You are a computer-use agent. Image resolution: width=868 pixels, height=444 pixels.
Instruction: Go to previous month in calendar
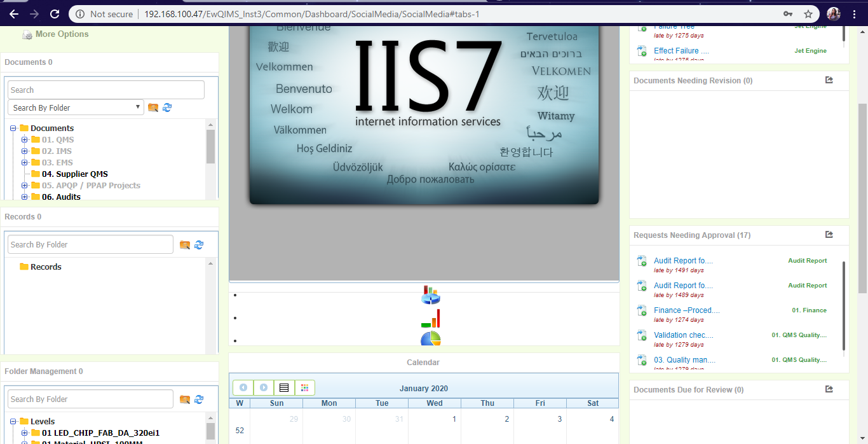[x=243, y=387]
